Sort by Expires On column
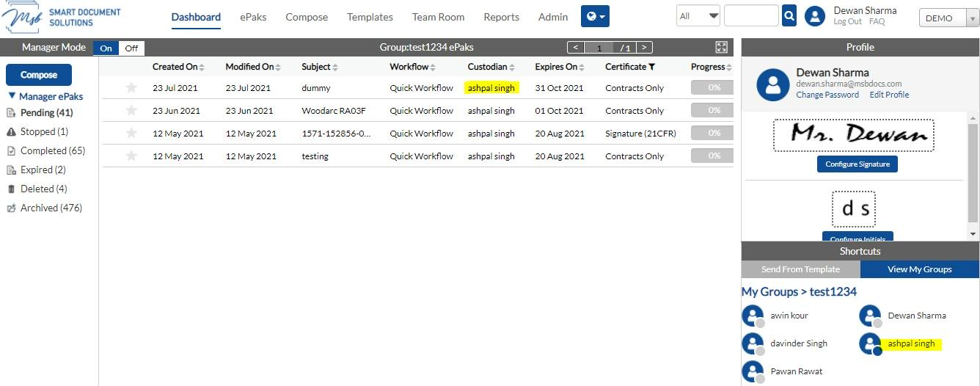Viewport: 980px width, 386px height. pyautogui.click(x=560, y=67)
